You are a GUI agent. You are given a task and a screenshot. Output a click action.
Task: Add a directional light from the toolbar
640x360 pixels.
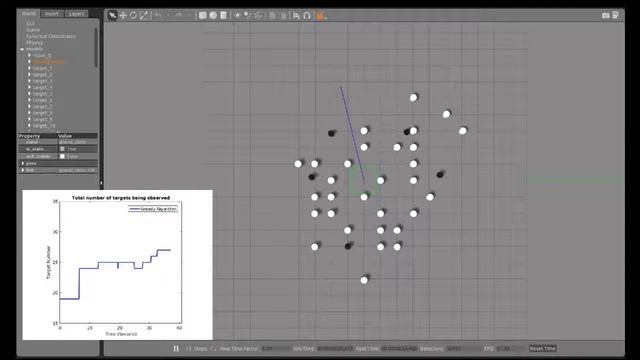pos(258,16)
